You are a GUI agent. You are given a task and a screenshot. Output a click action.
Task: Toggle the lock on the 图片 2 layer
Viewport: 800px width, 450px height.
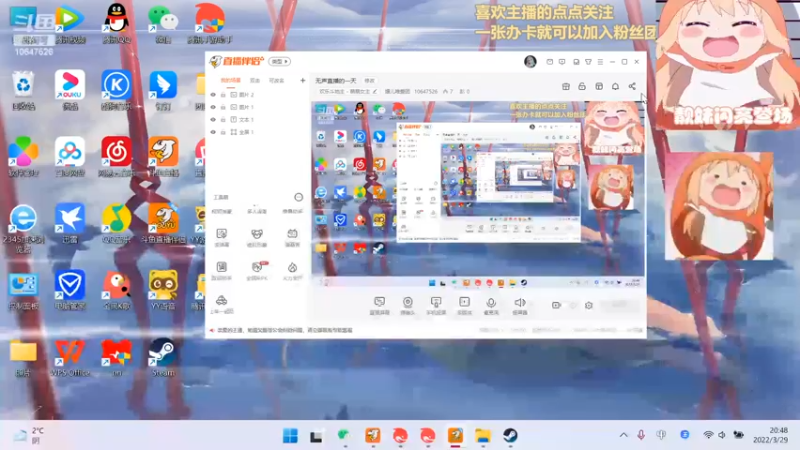(x=223, y=95)
